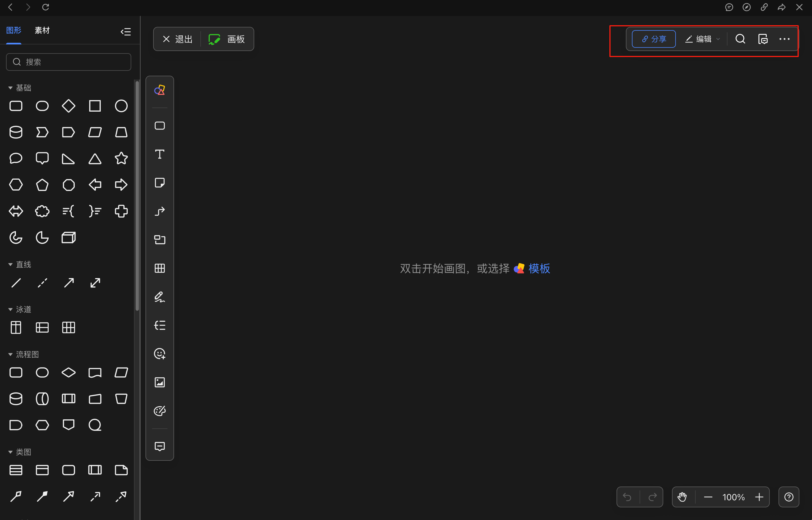Zoom out with the minus button
This screenshot has height=520, width=812.
pos(708,497)
